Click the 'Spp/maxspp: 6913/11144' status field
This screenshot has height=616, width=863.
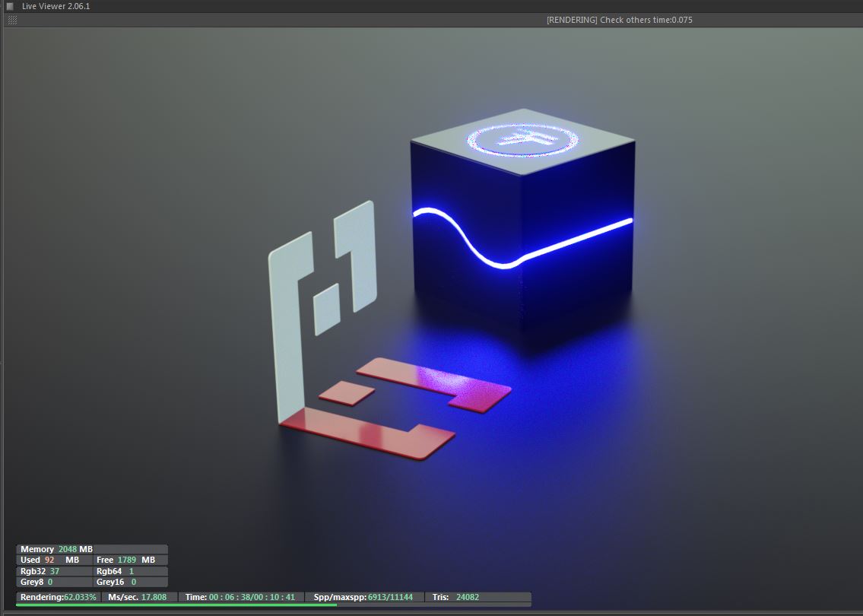click(x=364, y=597)
